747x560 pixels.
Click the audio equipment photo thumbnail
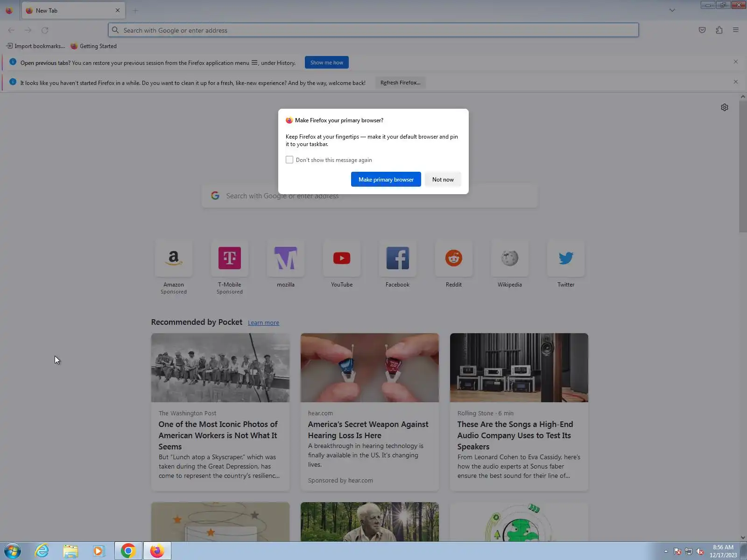click(x=519, y=368)
